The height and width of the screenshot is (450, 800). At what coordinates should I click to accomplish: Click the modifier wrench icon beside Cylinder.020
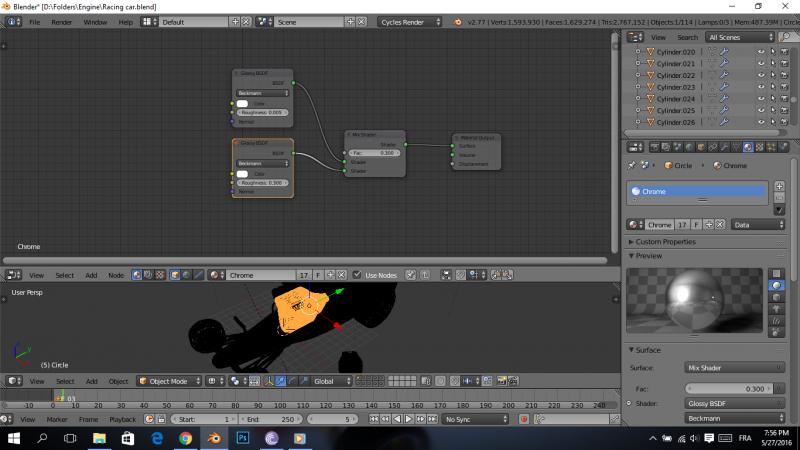pyautogui.click(x=723, y=51)
